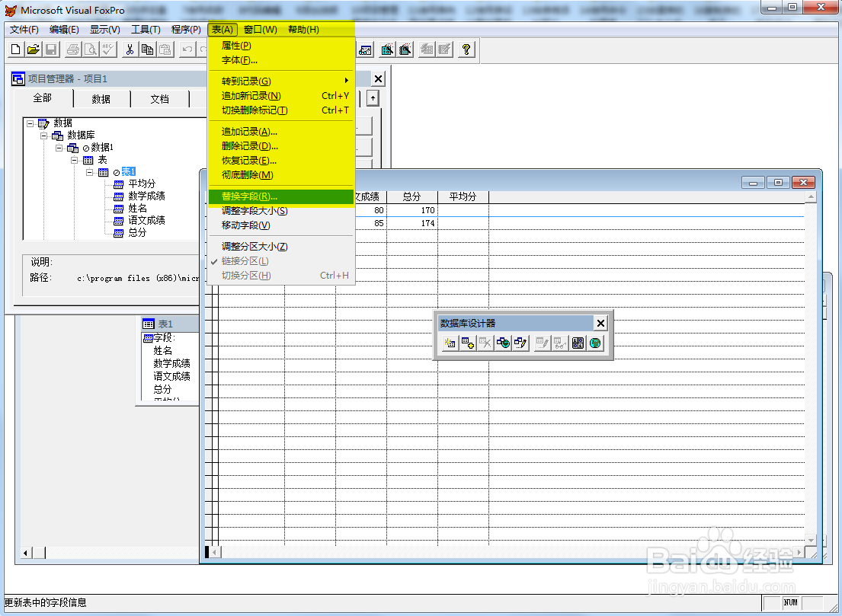Open the 显示(V) menu
This screenshot has width=842, height=616.
104,30
